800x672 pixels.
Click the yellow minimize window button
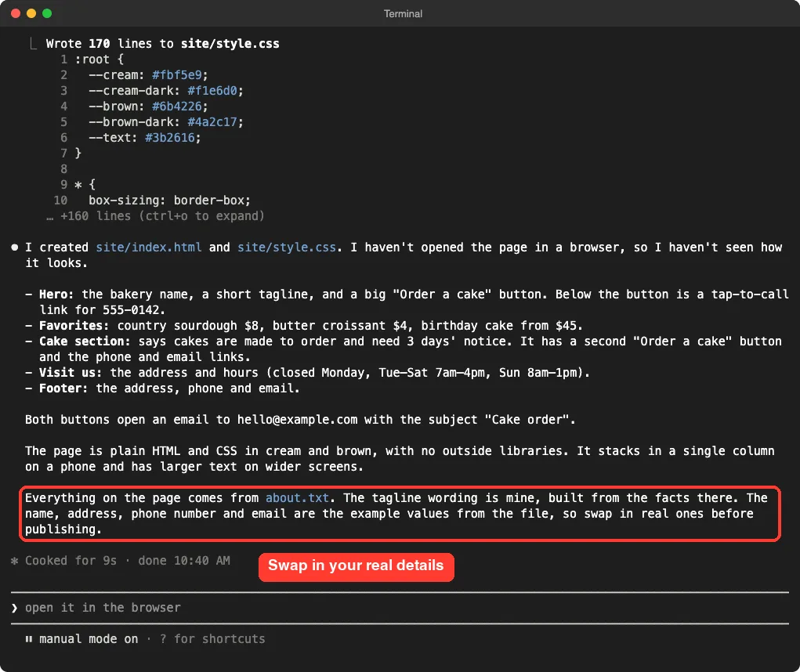31,13
